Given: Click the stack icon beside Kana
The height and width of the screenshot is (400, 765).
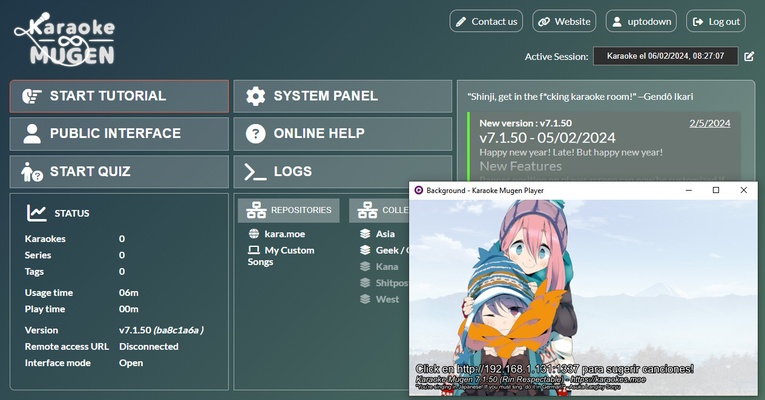Looking at the screenshot, I should [365, 267].
